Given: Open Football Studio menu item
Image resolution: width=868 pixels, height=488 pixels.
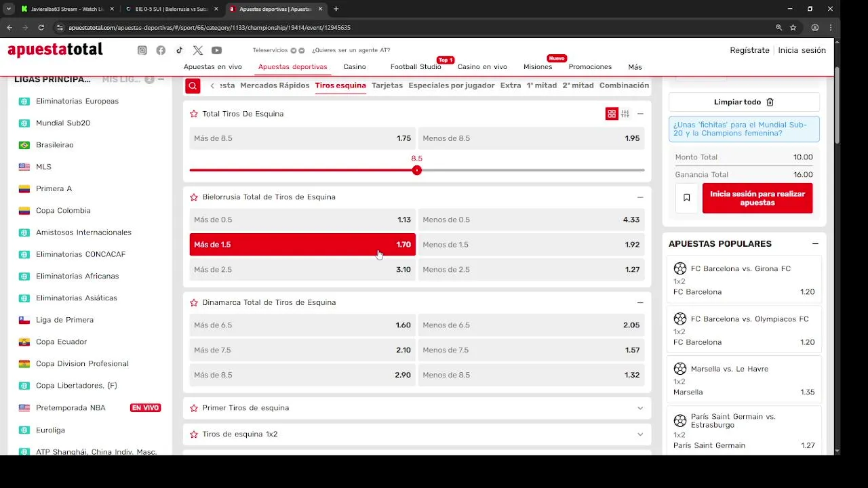Looking at the screenshot, I should (416, 67).
